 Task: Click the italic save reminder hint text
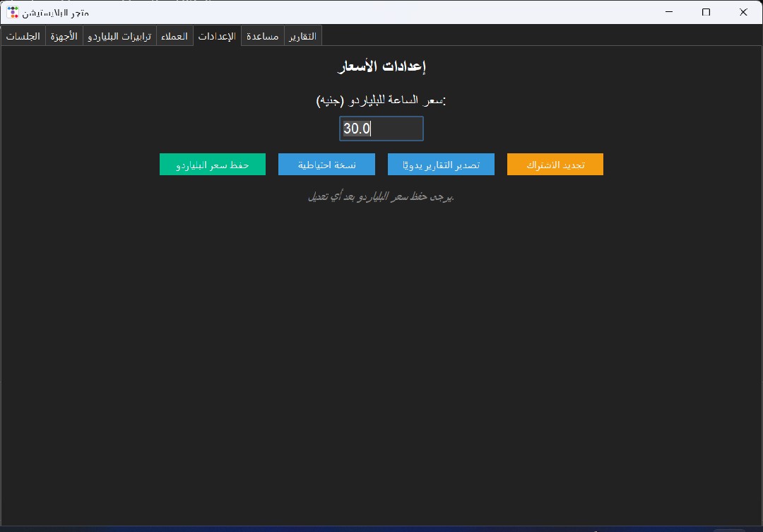[x=381, y=196]
